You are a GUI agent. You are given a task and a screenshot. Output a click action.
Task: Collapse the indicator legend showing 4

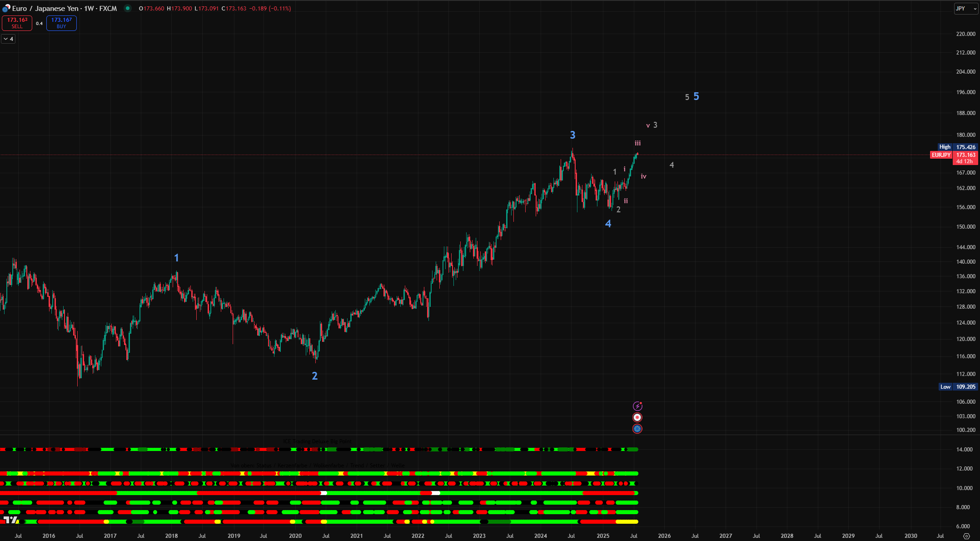point(8,39)
